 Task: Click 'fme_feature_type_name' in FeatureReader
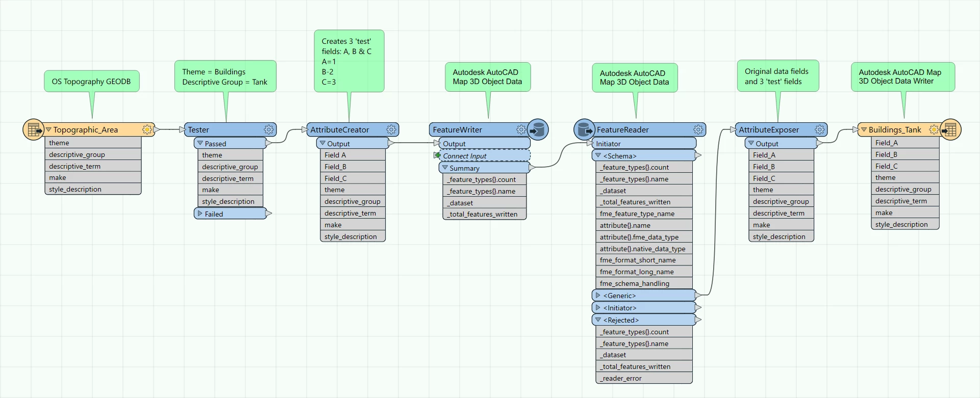coord(644,214)
